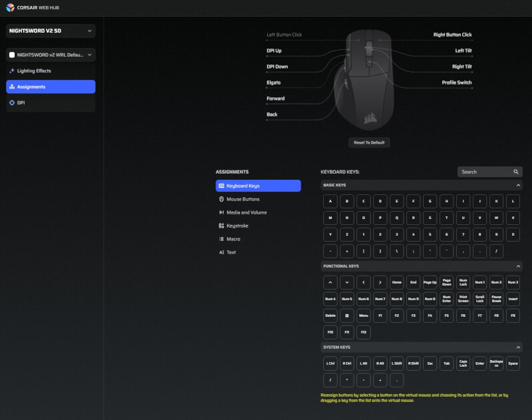Screen dimensions: 532x420
Task: Choose the Delete key
Action: 330,315
